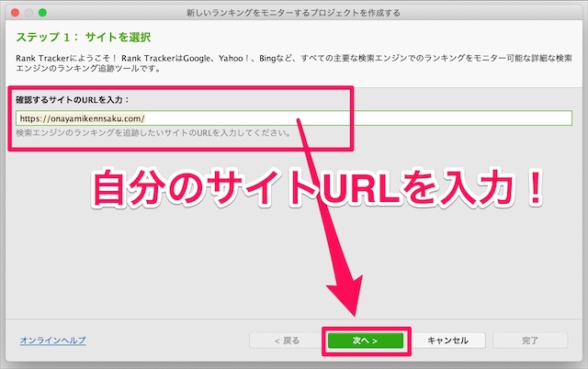Screen dimensions: 588x369
Task: Click the 確認するサイトのURLを入力 label
Action: (x=73, y=100)
